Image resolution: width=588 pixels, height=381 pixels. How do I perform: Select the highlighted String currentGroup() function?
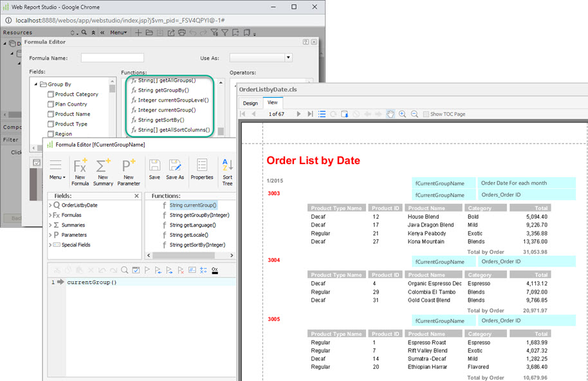193,205
